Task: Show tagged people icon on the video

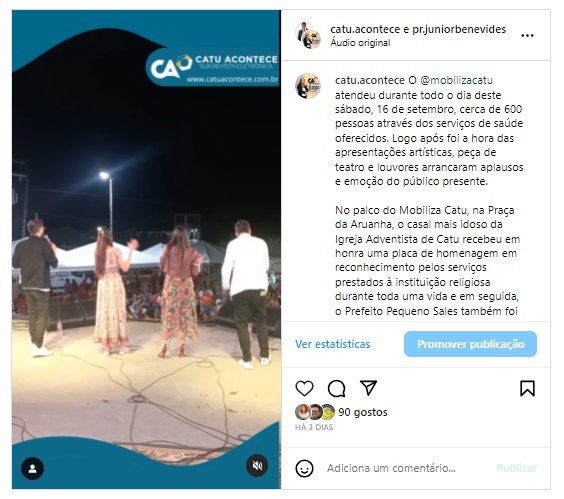Action: (x=32, y=468)
